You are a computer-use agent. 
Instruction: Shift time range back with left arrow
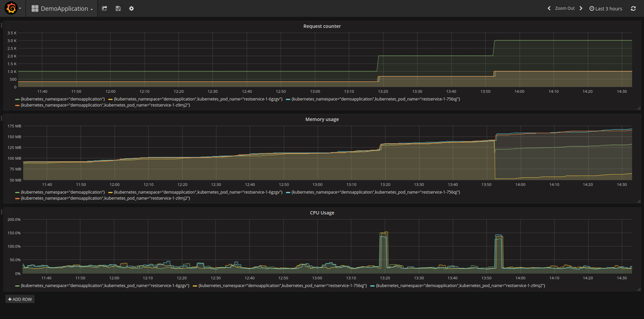[549, 8]
